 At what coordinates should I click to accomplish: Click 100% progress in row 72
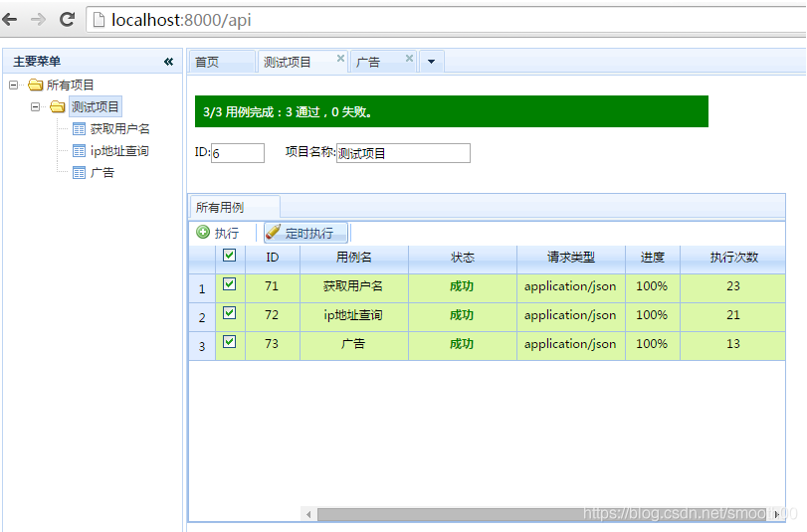(x=652, y=315)
